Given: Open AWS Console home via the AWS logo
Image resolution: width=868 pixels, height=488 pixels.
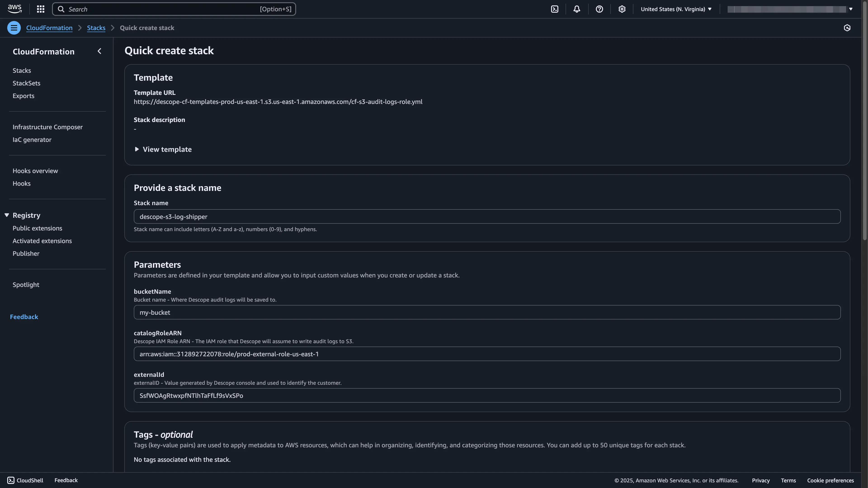Looking at the screenshot, I should click(x=14, y=9).
